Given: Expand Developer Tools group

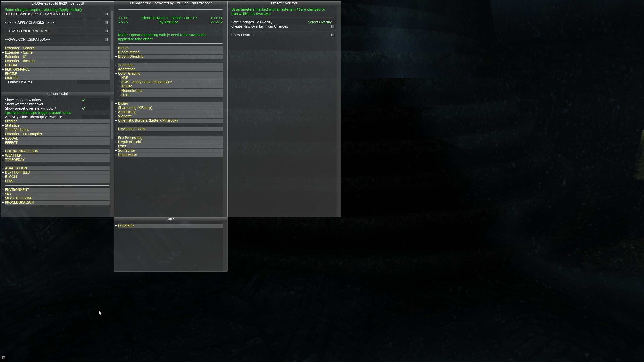Looking at the screenshot, I should pyautogui.click(x=169, y=129).
